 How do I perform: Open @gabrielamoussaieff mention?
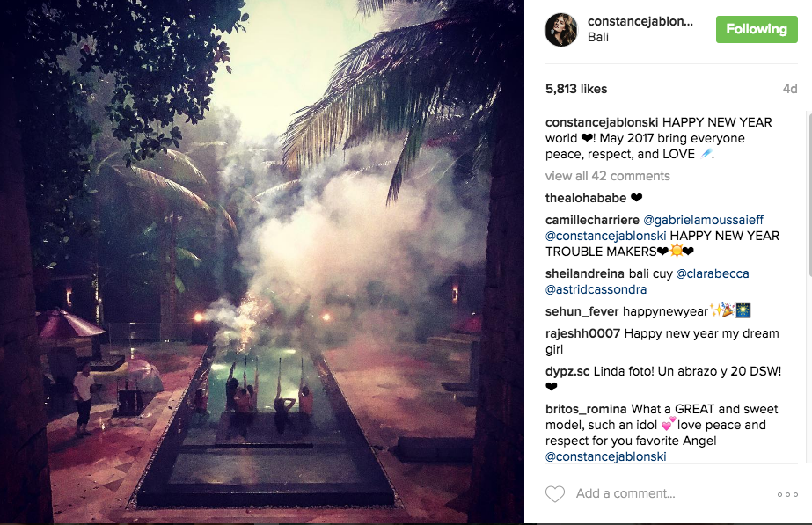703,220
